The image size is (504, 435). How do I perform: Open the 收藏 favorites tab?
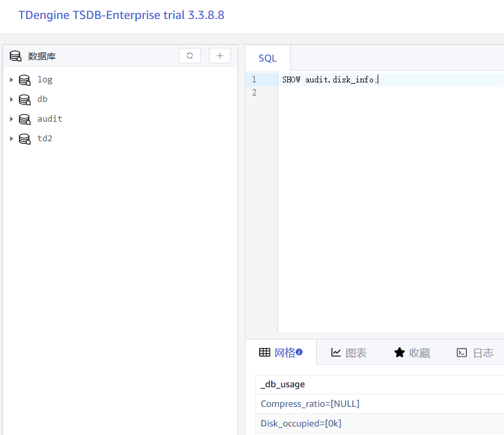[412, 353]
